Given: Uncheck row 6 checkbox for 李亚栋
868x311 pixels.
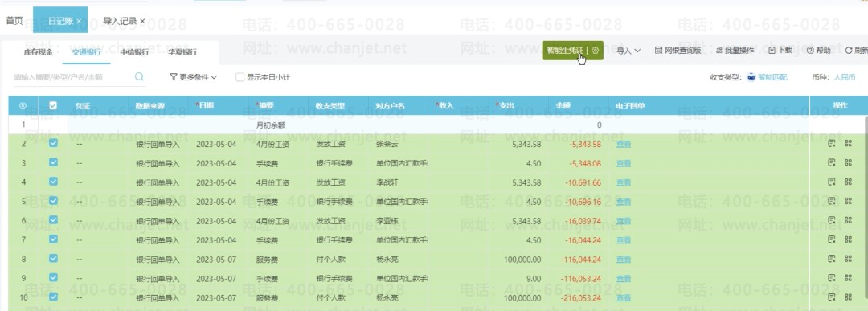Looking at the screenshot, I should point(53,219).
